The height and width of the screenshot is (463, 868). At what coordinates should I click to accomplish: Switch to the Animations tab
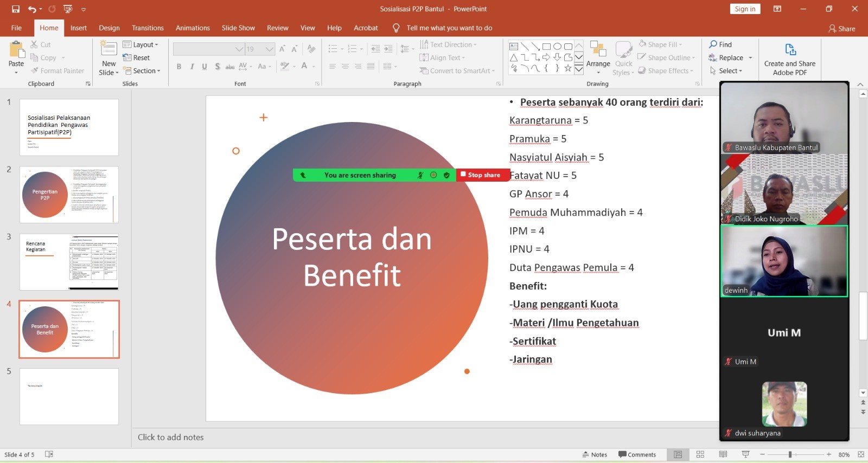[193, 28]
